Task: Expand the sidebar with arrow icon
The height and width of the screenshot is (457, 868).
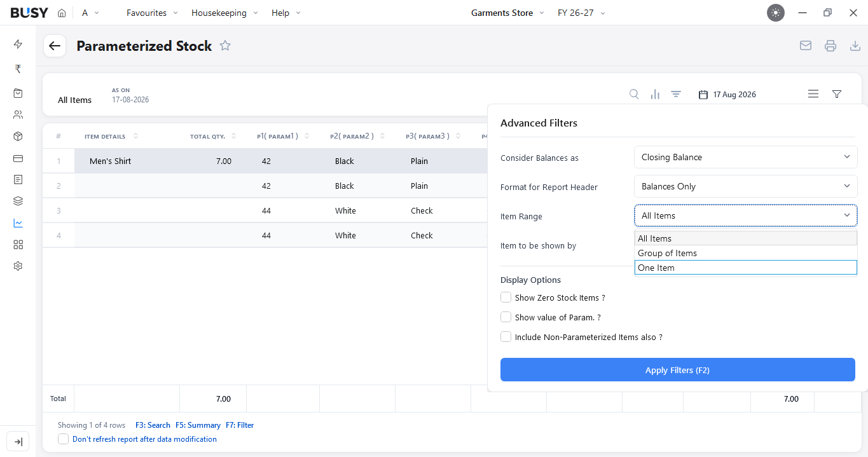Action: point(18,442)
